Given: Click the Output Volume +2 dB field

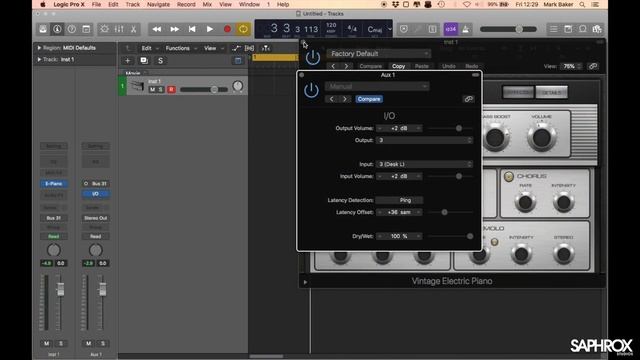Looking at the screenshot, I should [399, 128].
